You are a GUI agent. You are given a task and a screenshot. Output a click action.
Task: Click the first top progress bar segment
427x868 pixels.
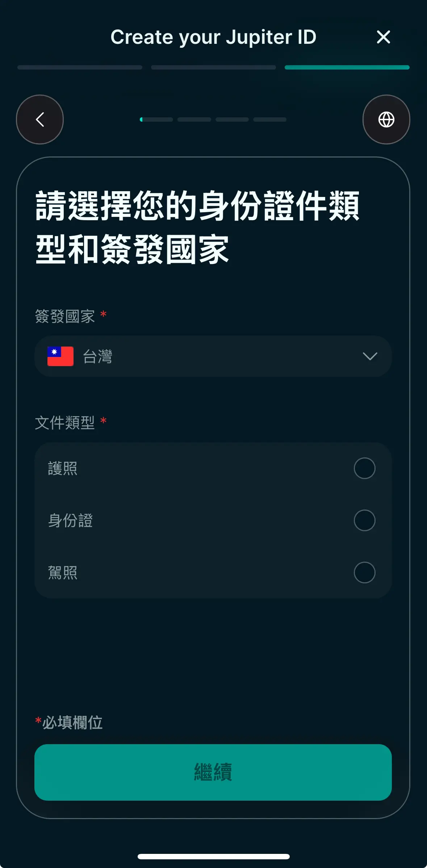[x=80, y=67]
